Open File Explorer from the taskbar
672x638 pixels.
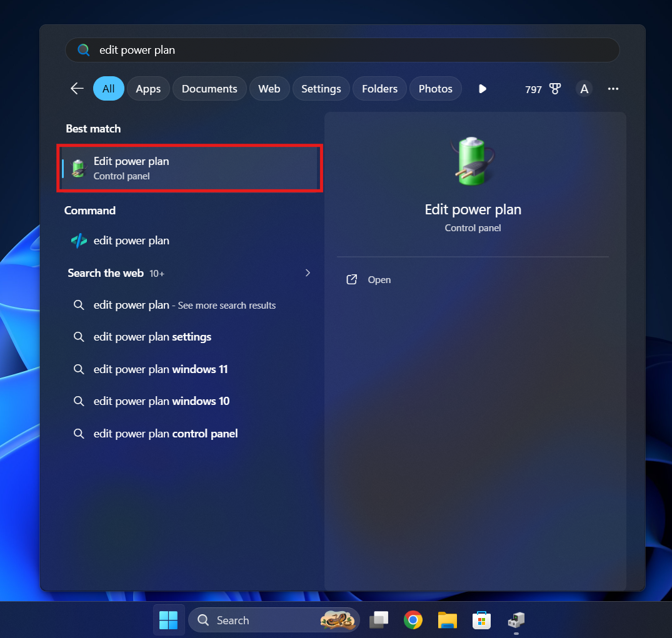(447, 620)
